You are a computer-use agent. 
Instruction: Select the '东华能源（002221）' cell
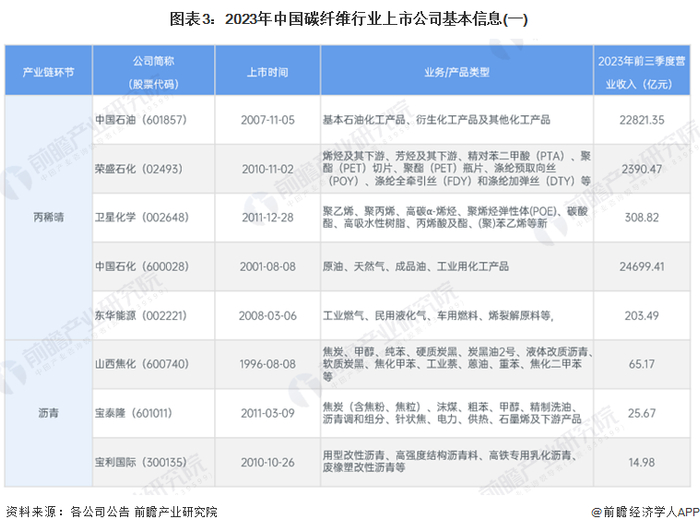(154, 316)
